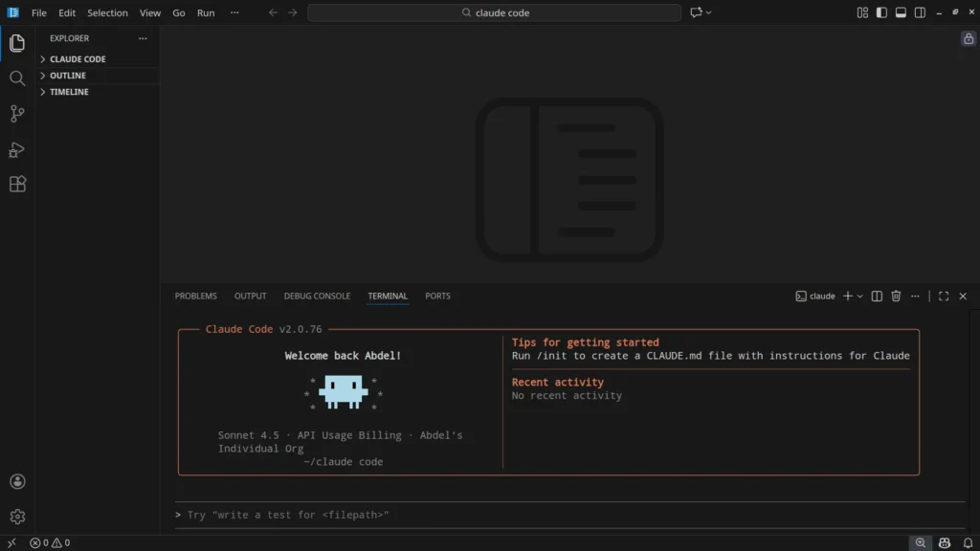Click the claude code command center search

pyautogui.click(x=495, y=12)
